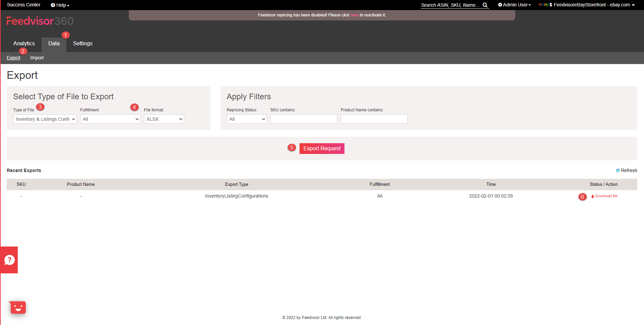Open the FeedvisoreBayStorefront store selector
This screenshot has height=325, width=644.
[587, 5]
